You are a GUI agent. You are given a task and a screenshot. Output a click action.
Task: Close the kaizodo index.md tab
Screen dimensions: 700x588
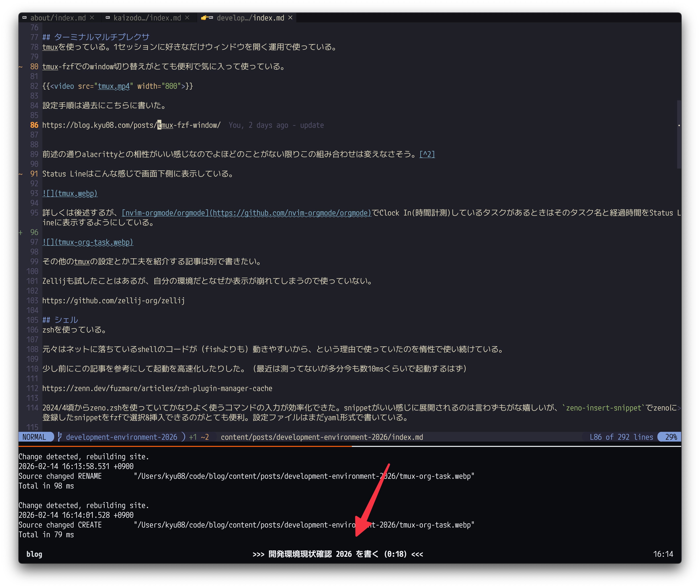tap(187, 18)
